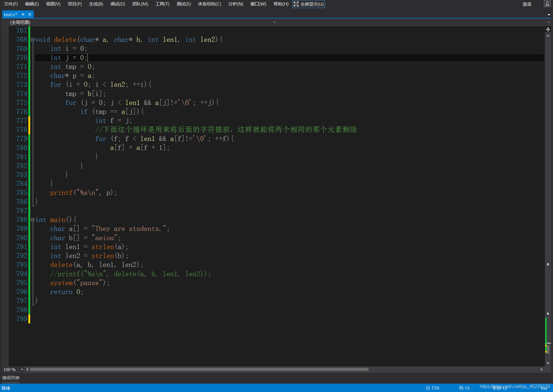Open the 错误列表 error list tab
Screen dimensions: 553x392
click(11, 378)
